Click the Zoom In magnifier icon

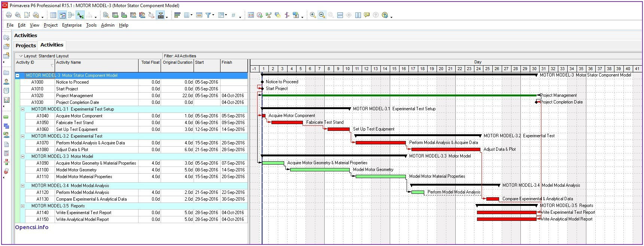tap(313, 15)
